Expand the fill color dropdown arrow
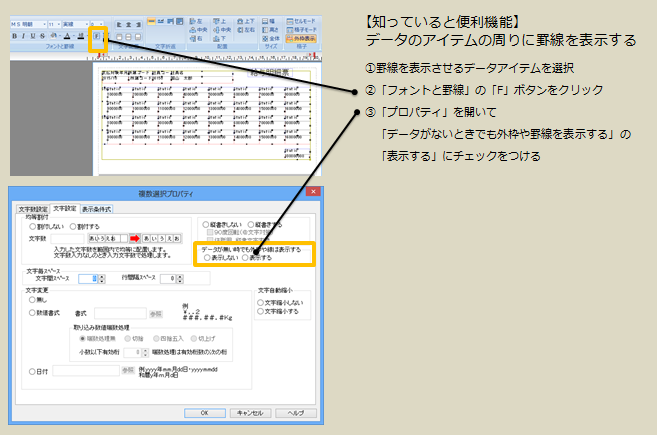 pyautogui.click(x=60, y=36)
